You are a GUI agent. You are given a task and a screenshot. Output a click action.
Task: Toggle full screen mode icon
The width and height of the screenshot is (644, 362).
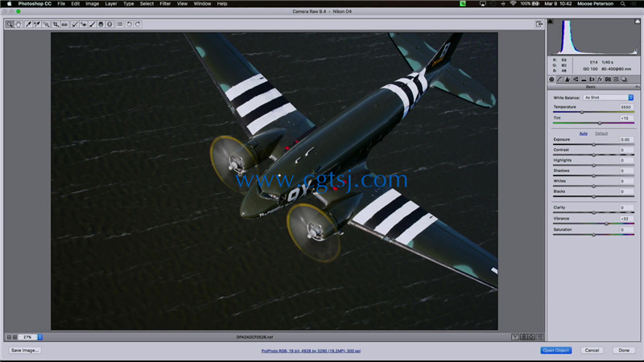(x=539, y=24)
